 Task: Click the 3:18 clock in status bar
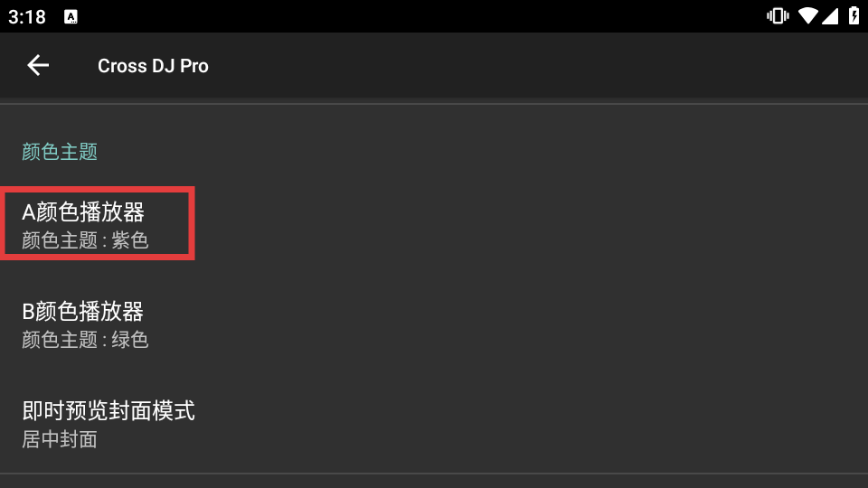[27, 16]
